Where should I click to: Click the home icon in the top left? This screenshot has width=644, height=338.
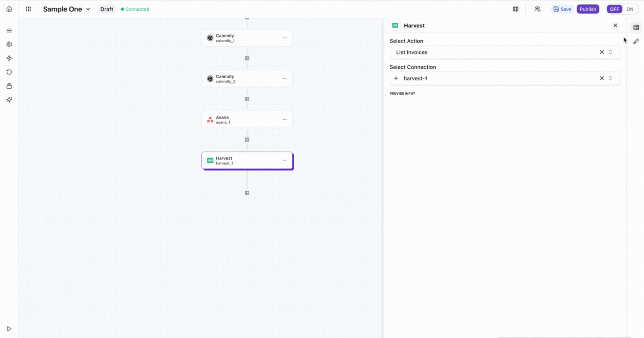click(9, 9)
